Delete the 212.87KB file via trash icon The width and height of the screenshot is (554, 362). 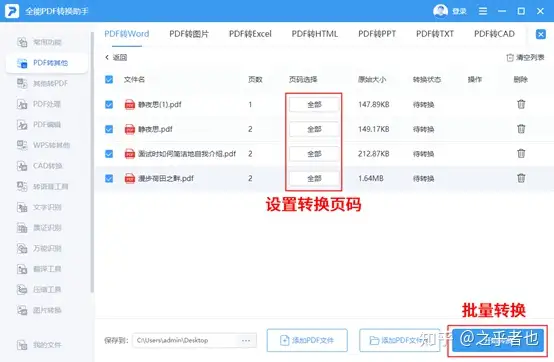click(x=521, y=154)
